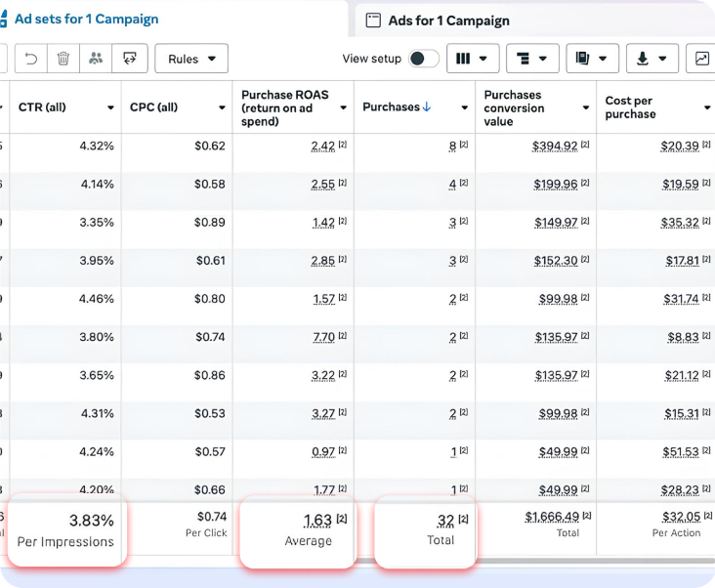The height and width of the screenshot is (588, 715).
Task: Open the reports icon menu
Action: [x=592, y=59]
